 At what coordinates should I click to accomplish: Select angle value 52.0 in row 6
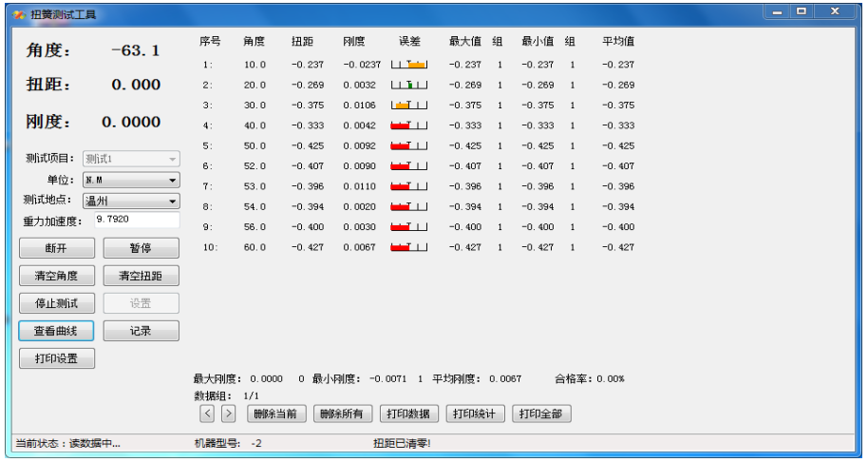click(x=255, y=166)
